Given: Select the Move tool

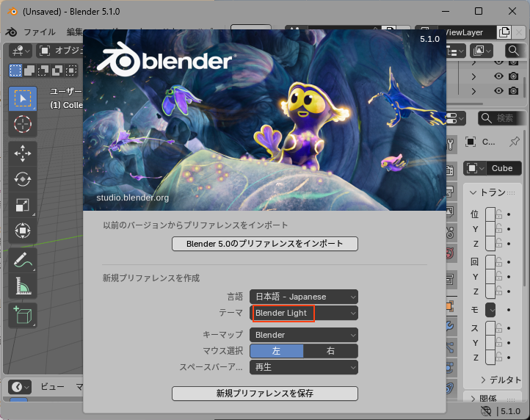Looking at the screenshot, I should pos(23,153).
